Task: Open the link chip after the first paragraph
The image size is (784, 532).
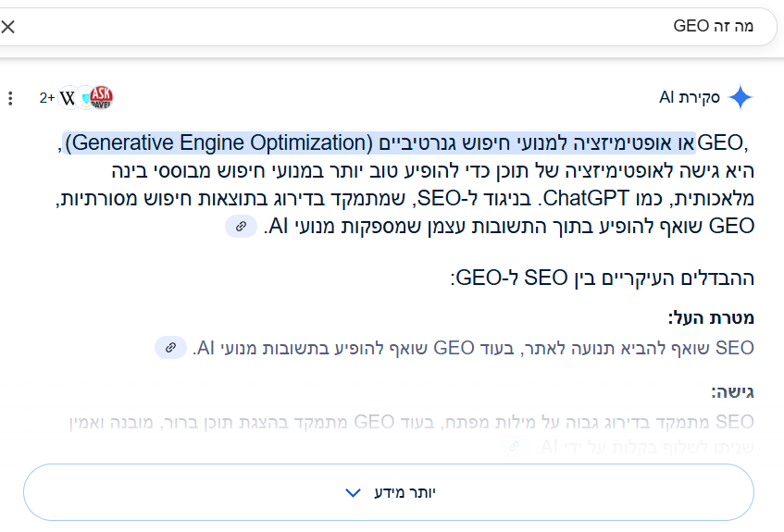Action: (x=241, y=227)
